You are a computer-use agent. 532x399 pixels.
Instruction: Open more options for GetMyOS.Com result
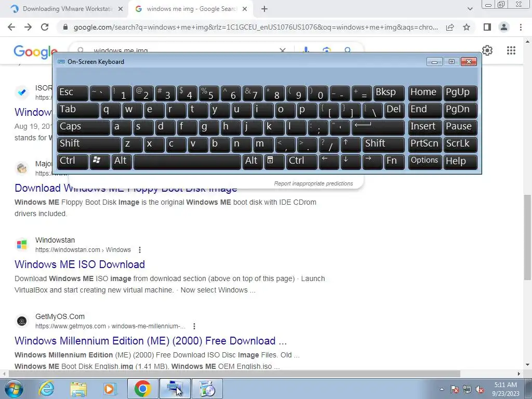tap(194, 326)
